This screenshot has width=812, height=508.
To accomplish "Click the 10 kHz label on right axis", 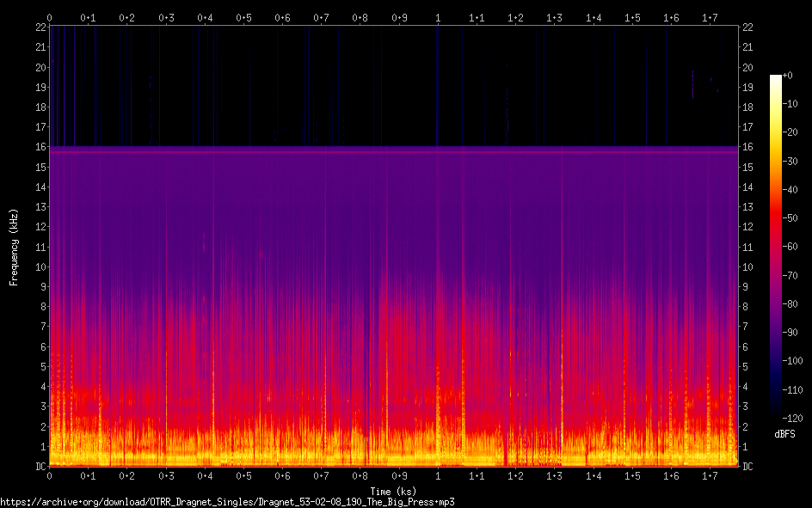I will point(748,266).
